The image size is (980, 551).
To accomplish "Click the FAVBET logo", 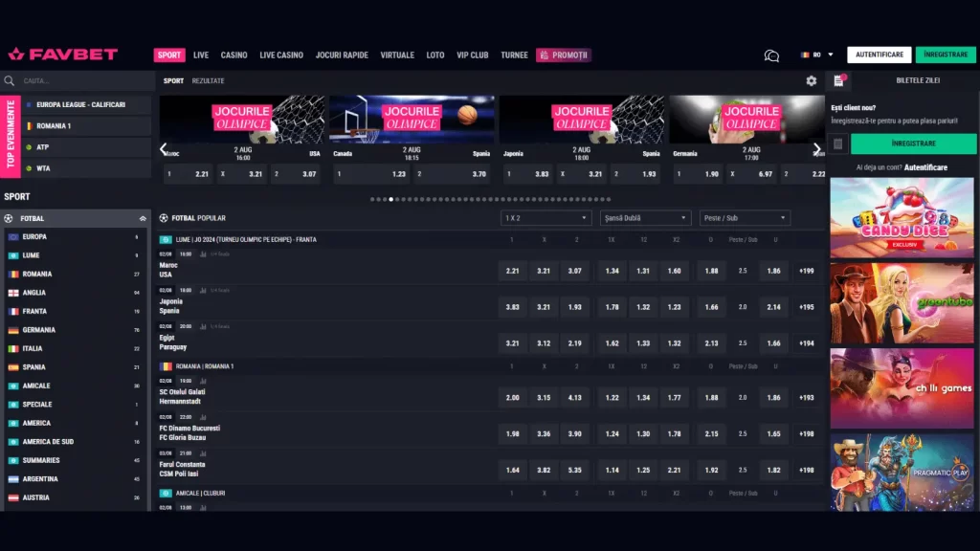I will pos(62,55).
